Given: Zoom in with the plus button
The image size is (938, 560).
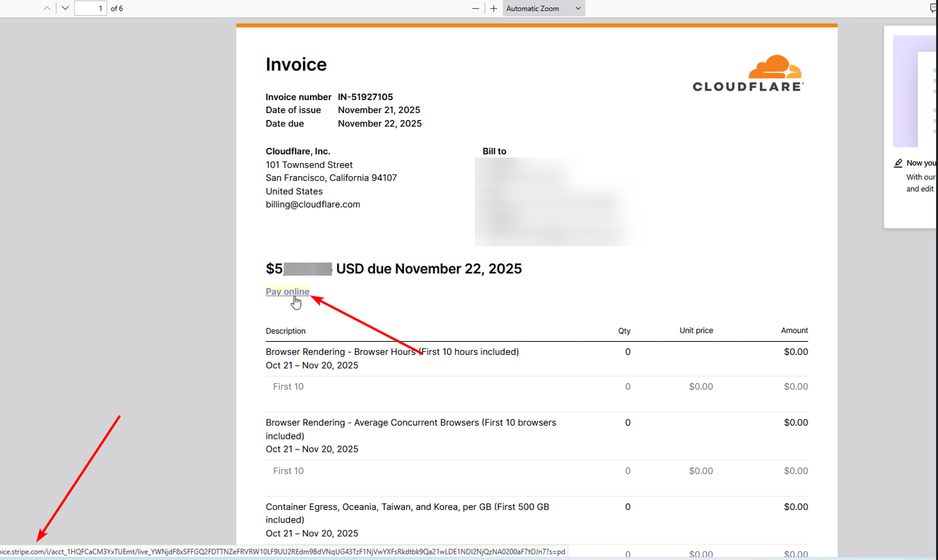Looking at the screenshot, I should coord(494,9).
